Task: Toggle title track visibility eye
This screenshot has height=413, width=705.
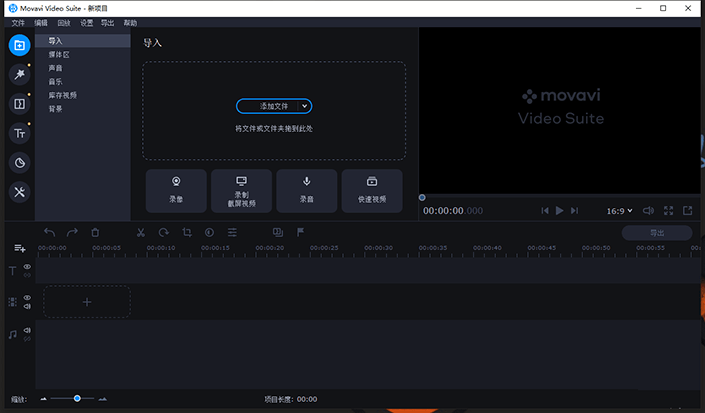Action: (x=27, y=266)
